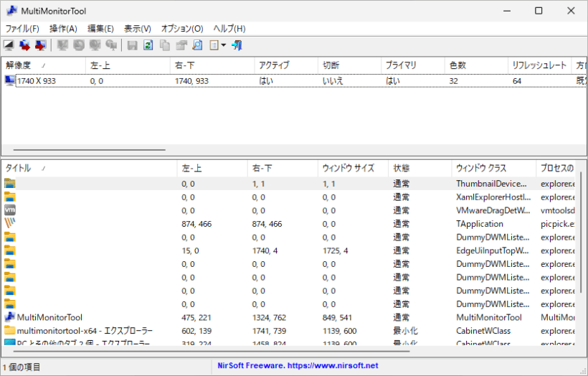The image size is (588, 376).
Task: Click the exit door toolbar icon
Action: 237,45
